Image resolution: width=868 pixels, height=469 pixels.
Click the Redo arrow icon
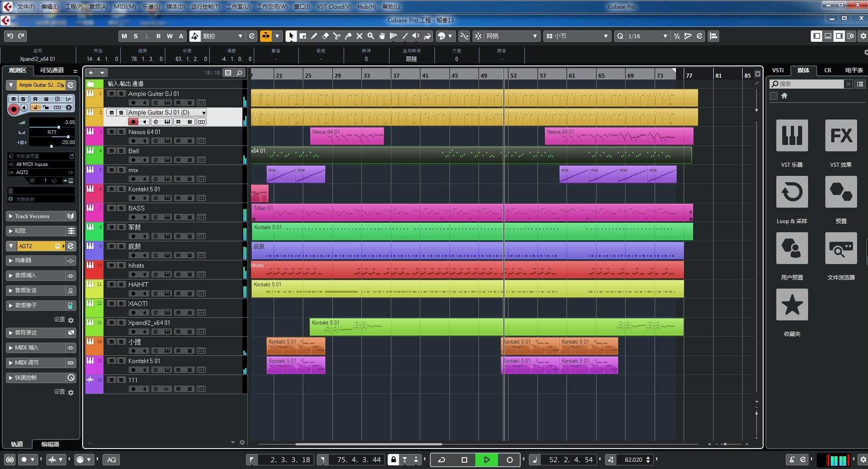tap(21, 36)
